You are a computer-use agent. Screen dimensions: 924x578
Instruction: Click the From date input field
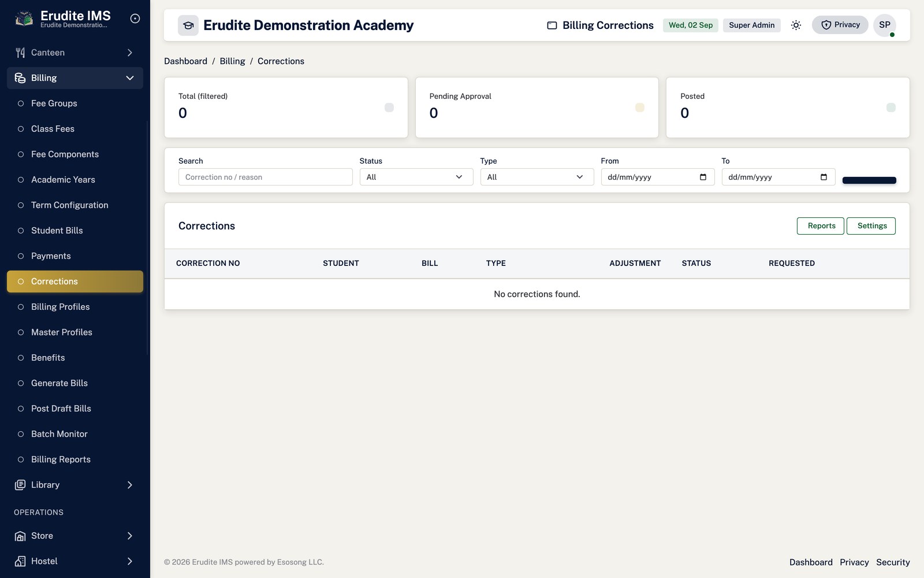[x=658, y=177]
